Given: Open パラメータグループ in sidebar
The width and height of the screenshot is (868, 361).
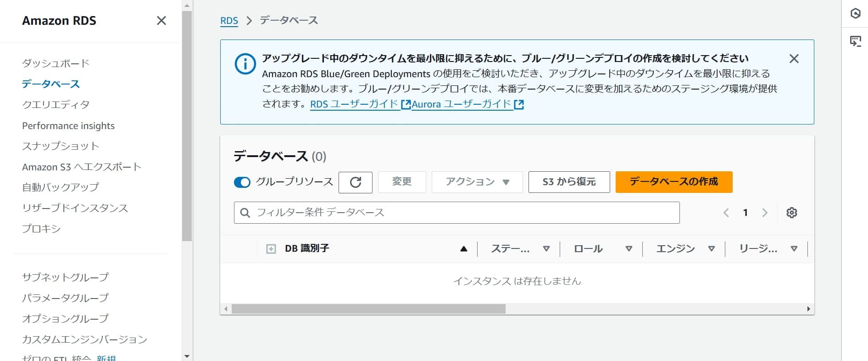Looking at the screenshot, I should 65,298.
